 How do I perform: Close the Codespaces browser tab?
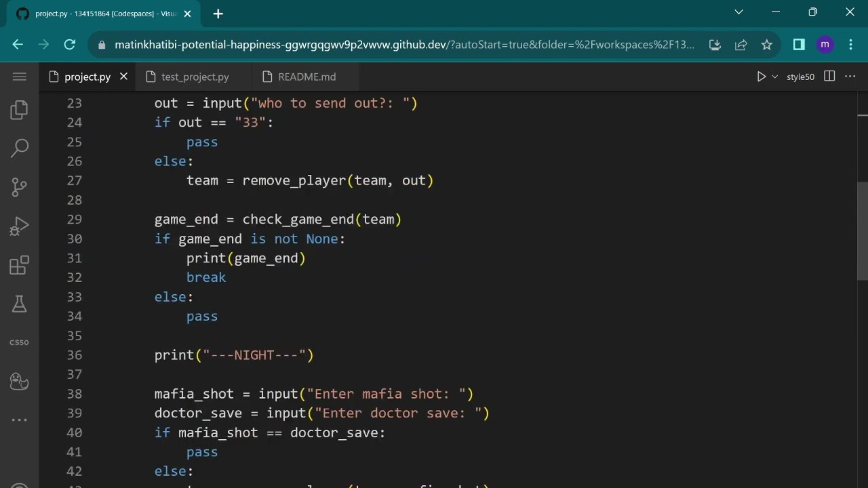(188, 14)
